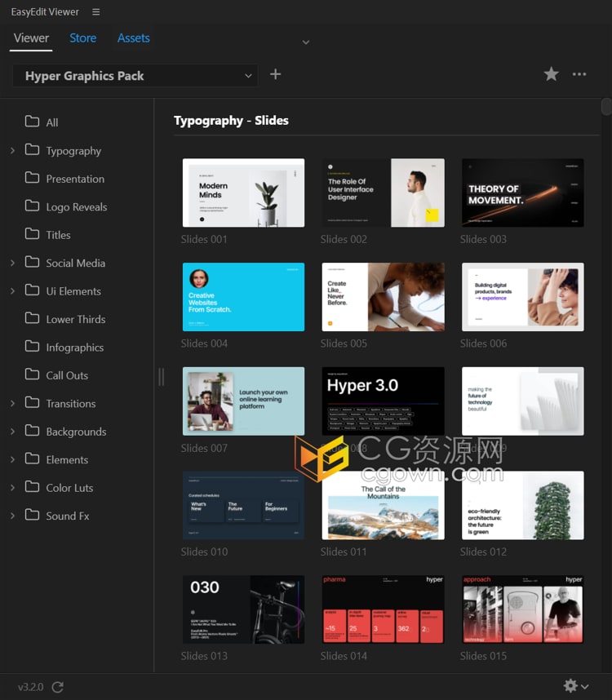Expand the Social Media folder arrow
The height and width of the screenshot is (700, 612).
click(x=12, y=263)
